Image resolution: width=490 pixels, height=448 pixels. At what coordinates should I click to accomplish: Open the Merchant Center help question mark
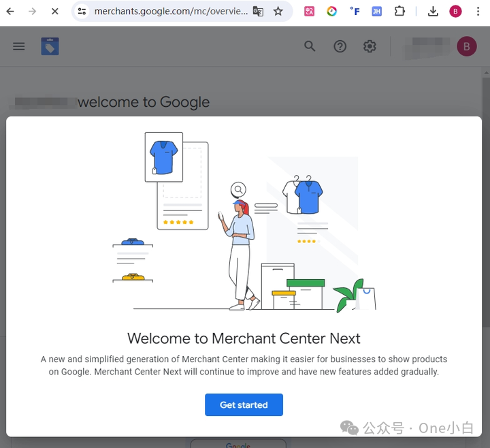coord(340,46)
